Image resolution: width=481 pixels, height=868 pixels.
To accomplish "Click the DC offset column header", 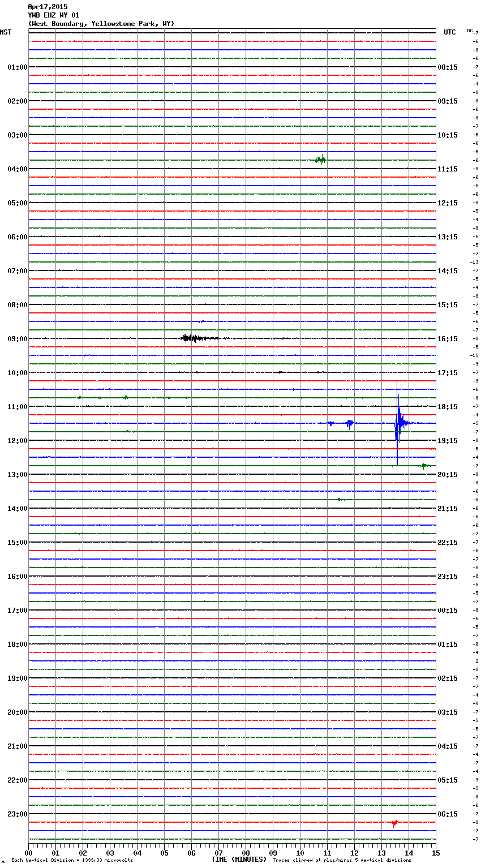I will 470,31.
